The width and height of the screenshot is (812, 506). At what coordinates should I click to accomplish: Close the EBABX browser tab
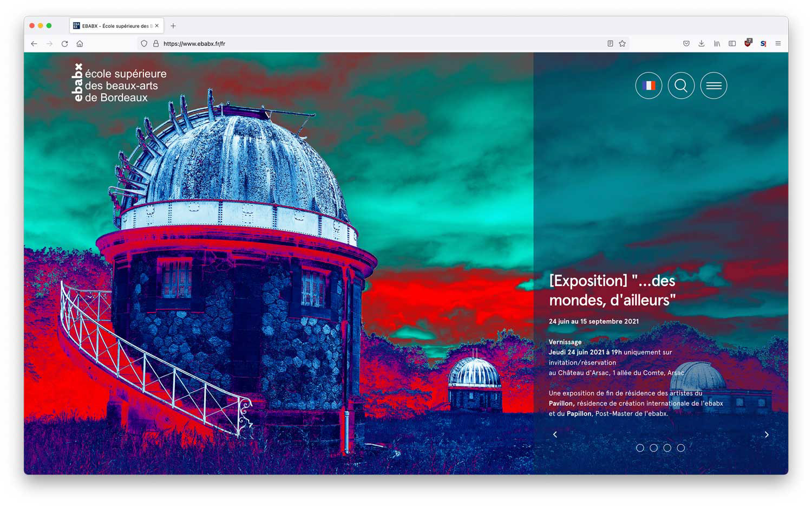point(157,25)
